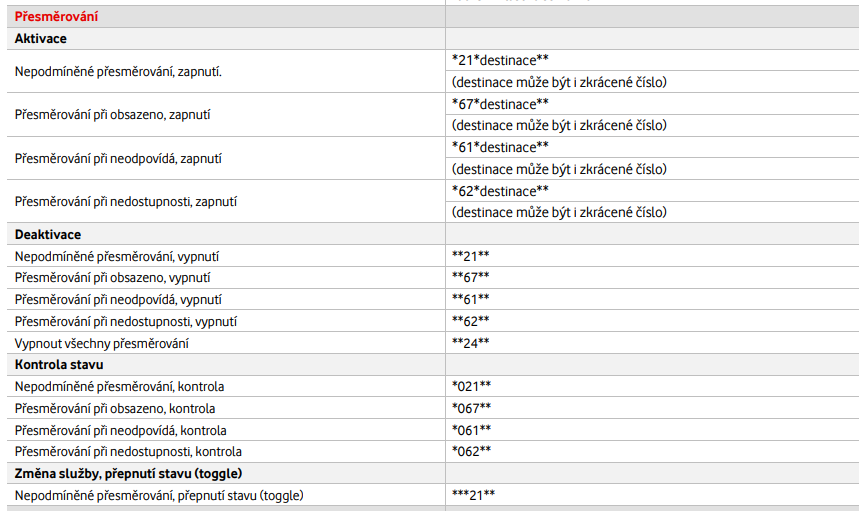Click the *62*destinace** code cell
This screenshot has height=511, width=862.
500,191
